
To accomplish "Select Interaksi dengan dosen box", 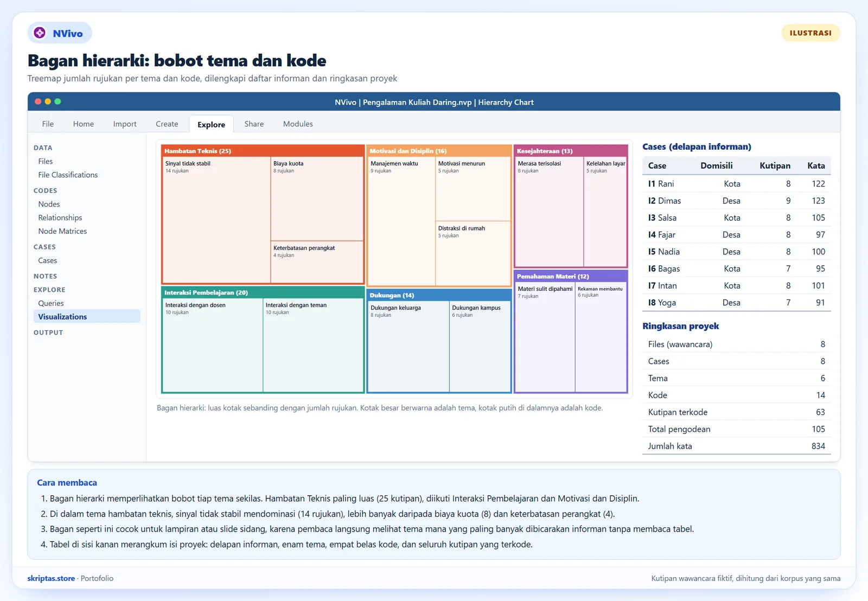I will point(213,345).
